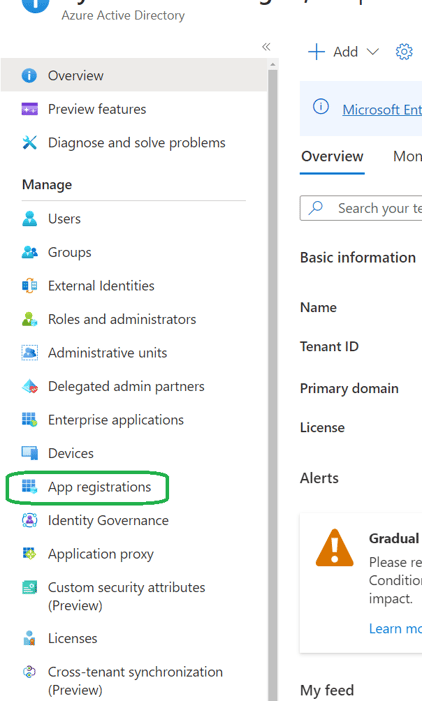Image resolution: width=422 pixels, height=701 pixels.
Task: Collapse the sidebar with double chevron
Action: click(266, 46)
